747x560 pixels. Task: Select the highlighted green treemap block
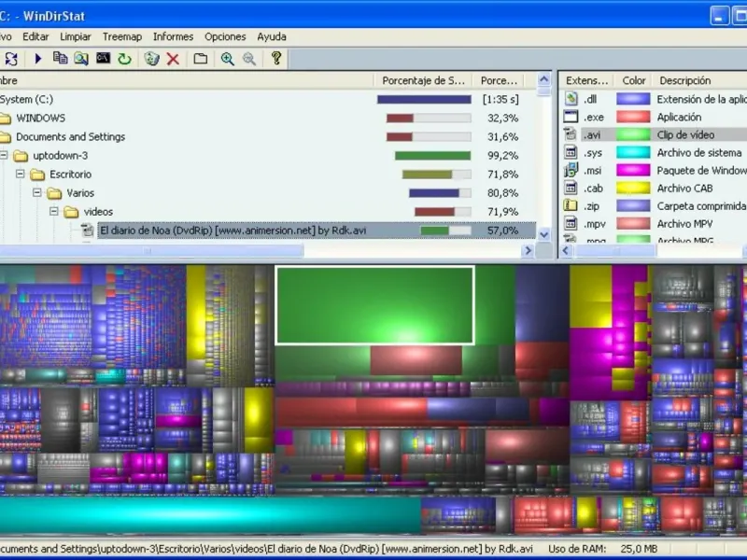(375, 305)
